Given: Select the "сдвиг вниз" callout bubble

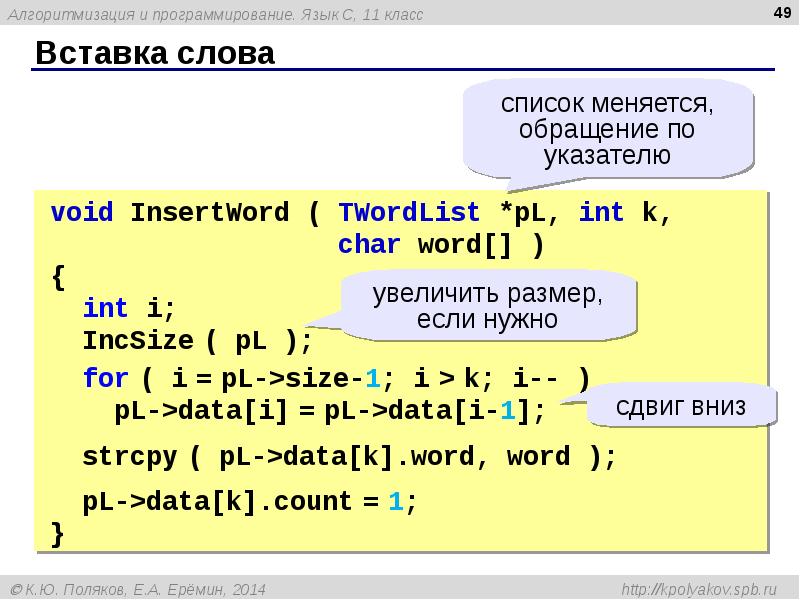Looking at the screenshot, I should point(681,407).
